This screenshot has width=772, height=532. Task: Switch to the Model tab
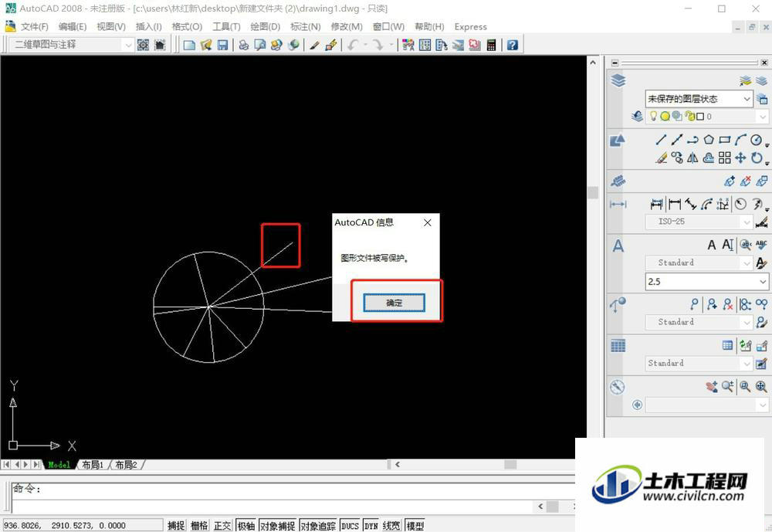coord(59,465)
